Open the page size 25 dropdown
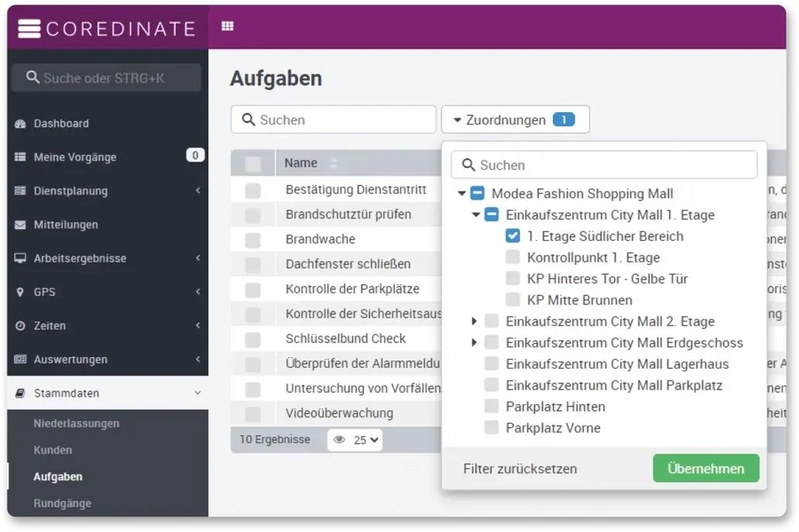 tap(366, 440)
